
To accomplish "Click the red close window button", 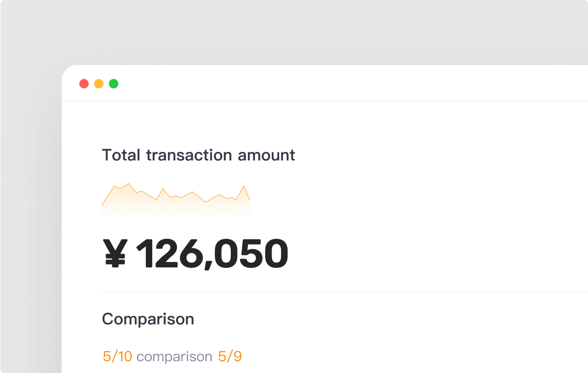I will 84,84.
